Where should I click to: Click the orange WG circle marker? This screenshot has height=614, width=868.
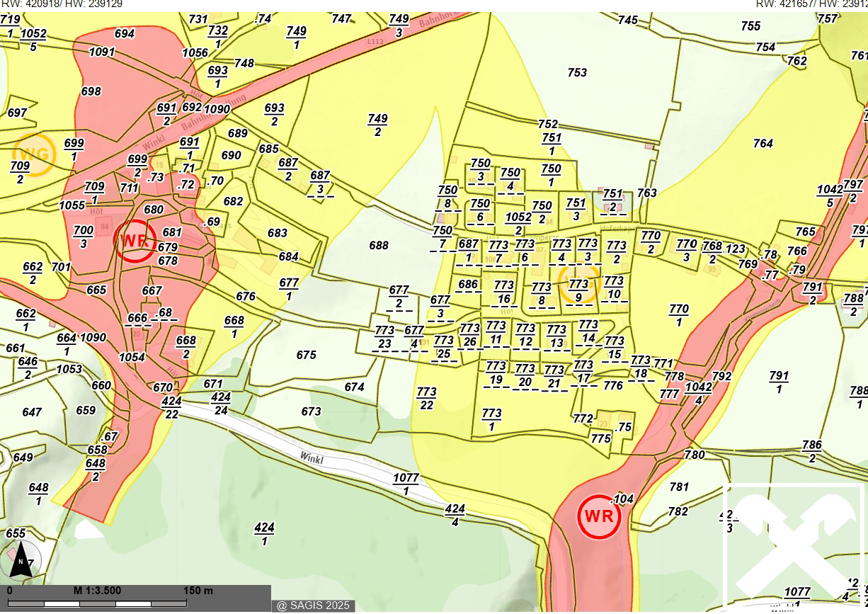[x=34, y=154]
